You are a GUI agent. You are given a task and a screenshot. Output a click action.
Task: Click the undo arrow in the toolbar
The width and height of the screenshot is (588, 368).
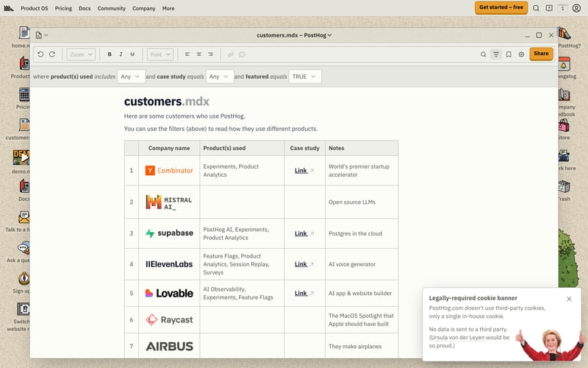point(40,54)
